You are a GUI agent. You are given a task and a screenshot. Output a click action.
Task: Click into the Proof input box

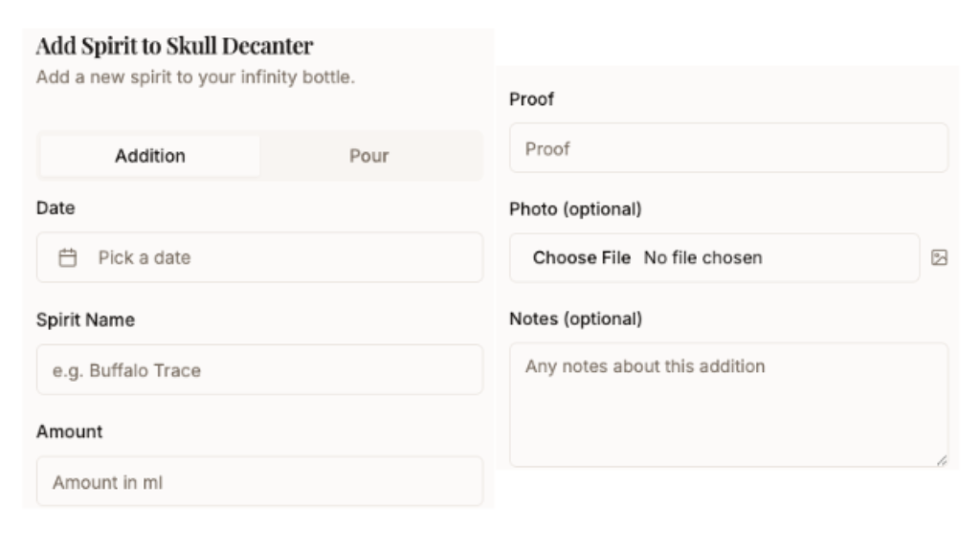(x=728, y=148)
